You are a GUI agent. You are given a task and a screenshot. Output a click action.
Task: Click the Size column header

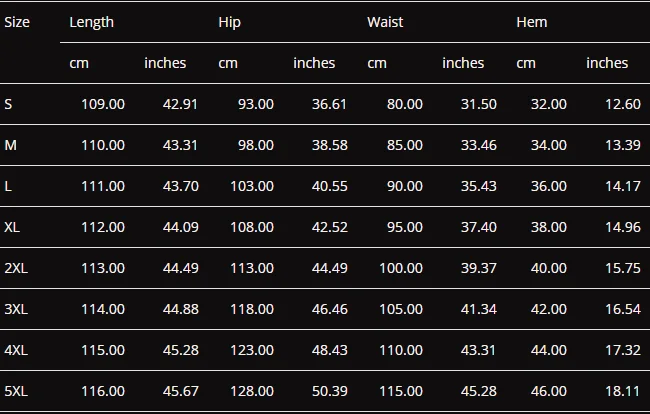coord(17,22)
